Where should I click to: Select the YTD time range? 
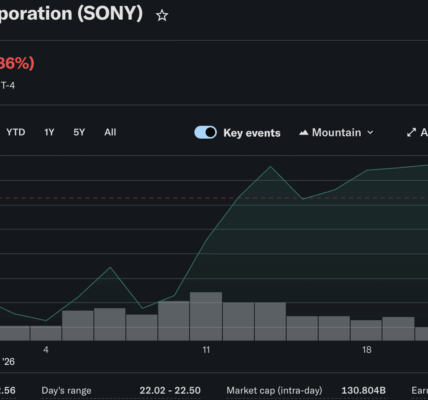coord(16,132)
